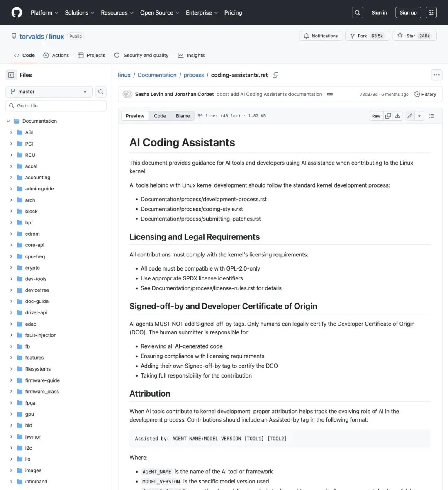This screenshot has height=490, width=448.
Task: Click the Raw button
Action: [x=376, y=116]
